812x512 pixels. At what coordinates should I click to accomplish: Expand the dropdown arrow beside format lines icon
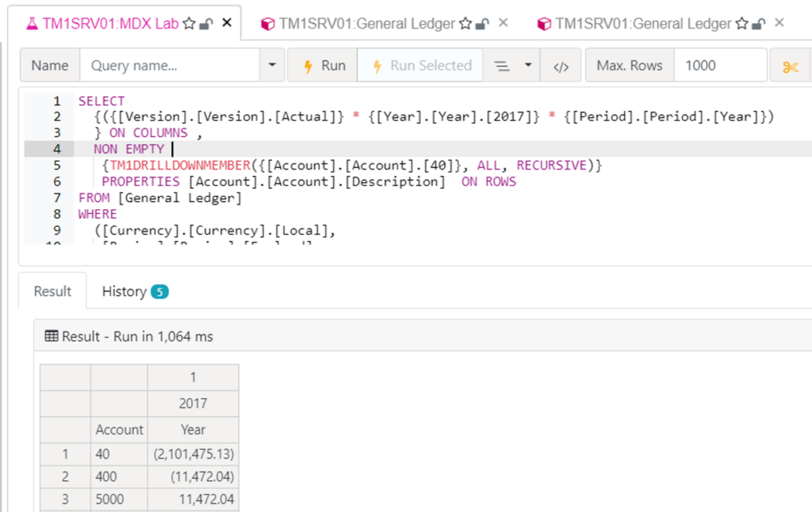pos(528,66)
